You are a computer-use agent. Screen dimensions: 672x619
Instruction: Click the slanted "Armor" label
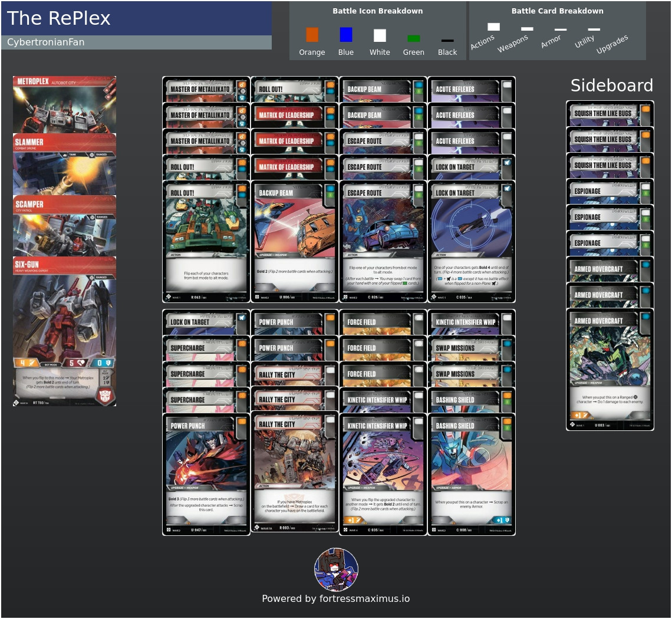[551, 41]
